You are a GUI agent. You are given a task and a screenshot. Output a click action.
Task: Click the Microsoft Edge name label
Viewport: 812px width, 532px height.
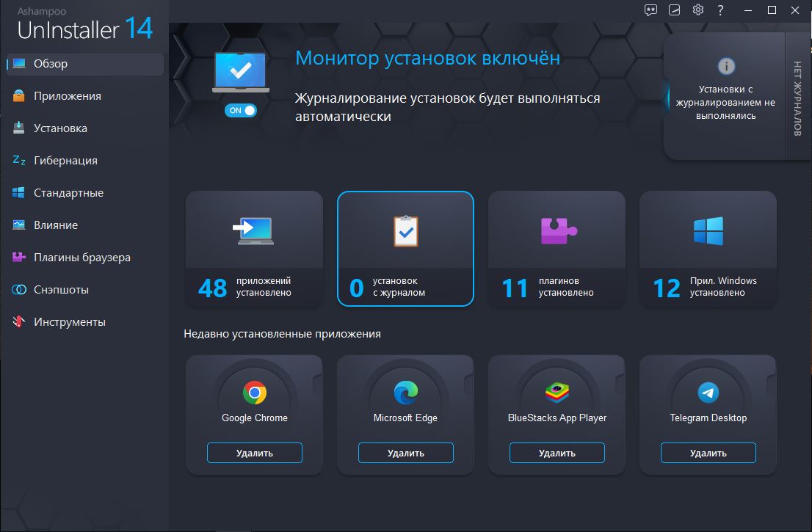[405, 418]
